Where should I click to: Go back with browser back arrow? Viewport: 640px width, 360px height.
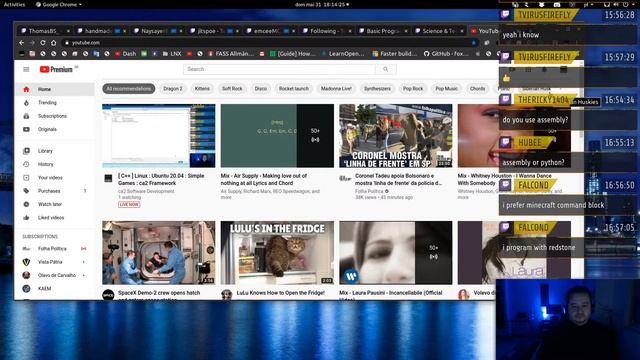pos(22,42)
